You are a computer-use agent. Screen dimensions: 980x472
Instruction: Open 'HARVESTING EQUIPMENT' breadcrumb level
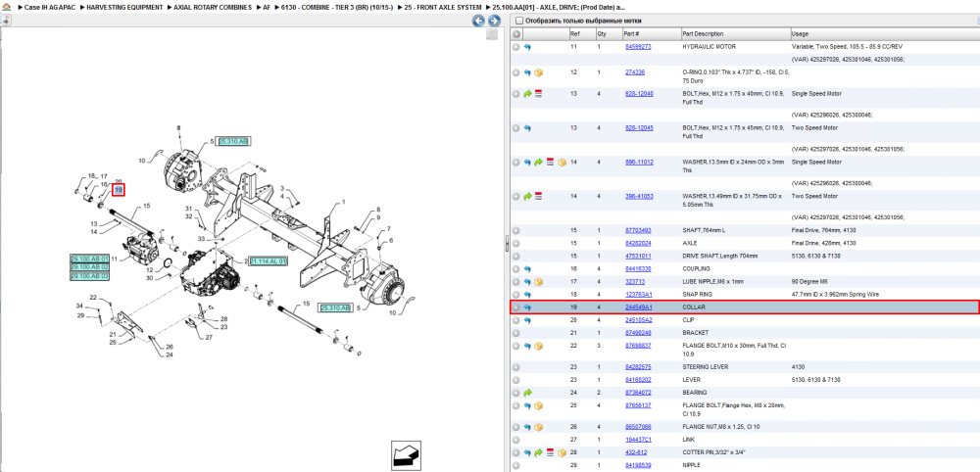tap(125, 7)
